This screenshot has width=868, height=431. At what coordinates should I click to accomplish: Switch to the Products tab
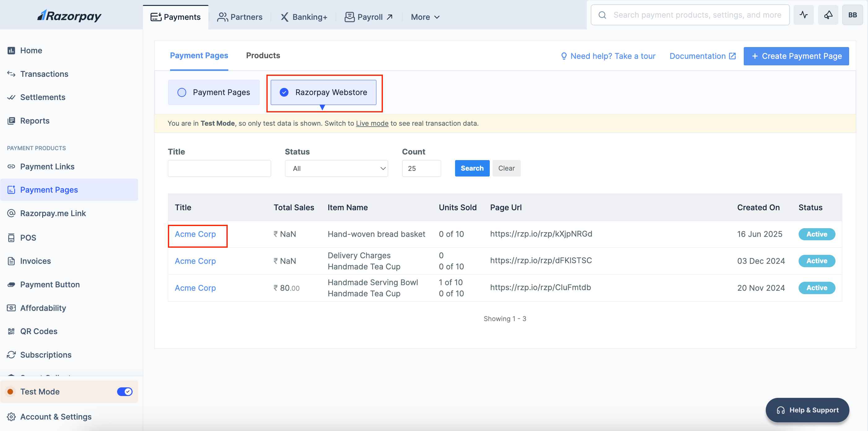pos(263,55)
